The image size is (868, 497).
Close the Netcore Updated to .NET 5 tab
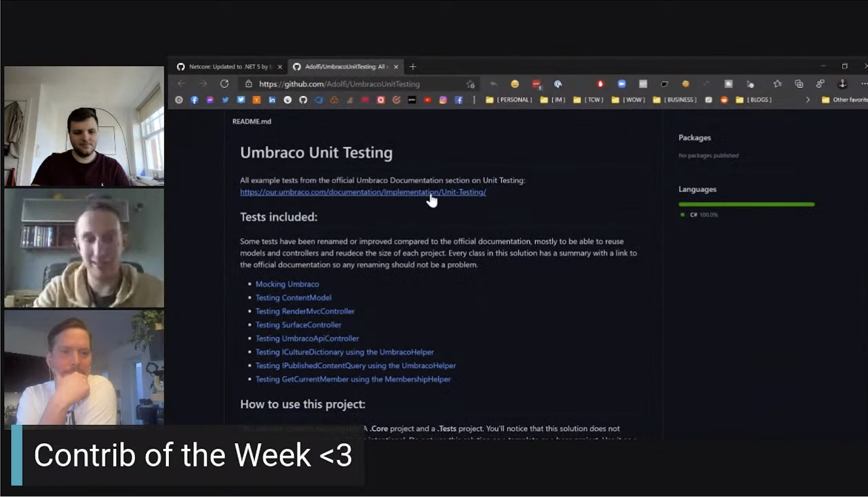(x=279, y=66)
